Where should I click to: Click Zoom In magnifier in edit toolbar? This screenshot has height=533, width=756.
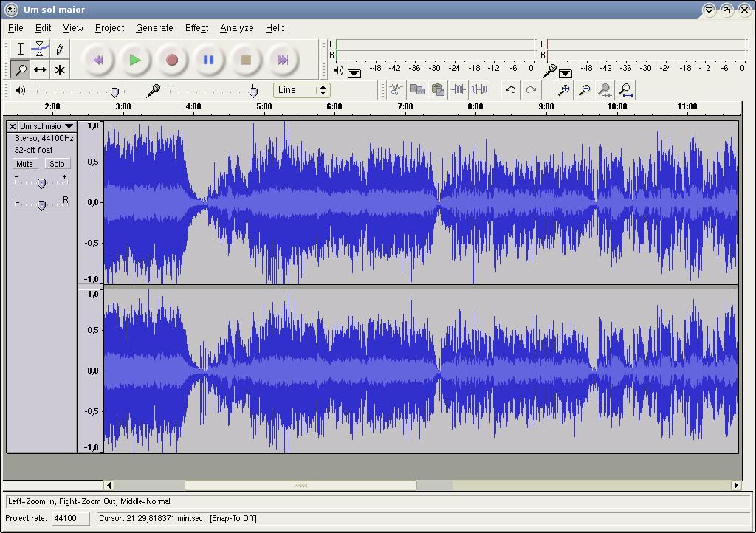(x=563, y=89)
